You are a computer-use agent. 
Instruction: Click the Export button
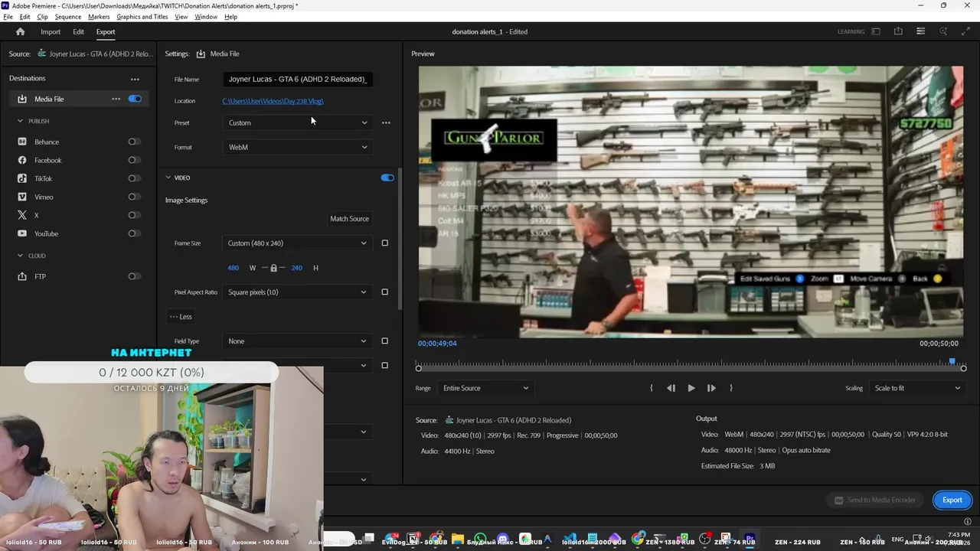coord(952,500)
